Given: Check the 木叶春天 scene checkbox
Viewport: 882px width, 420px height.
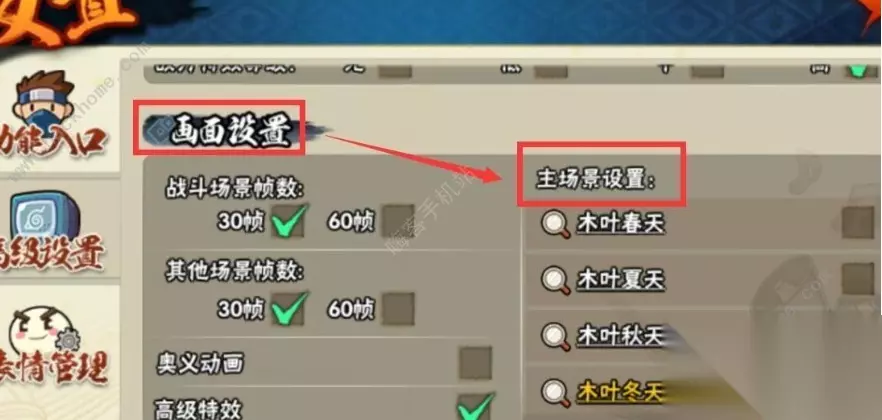Looking at the screenshot, I should coord(858,222).
